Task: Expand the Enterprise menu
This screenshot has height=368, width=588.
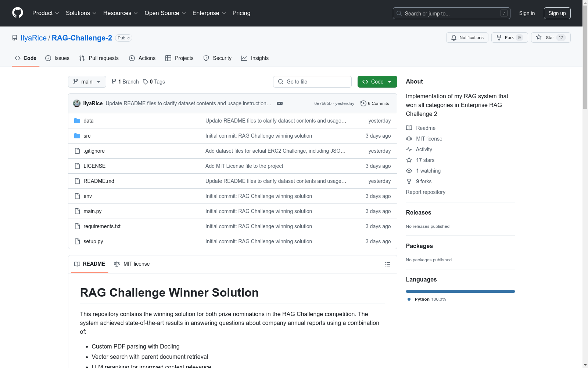Action: pos(209,13)
